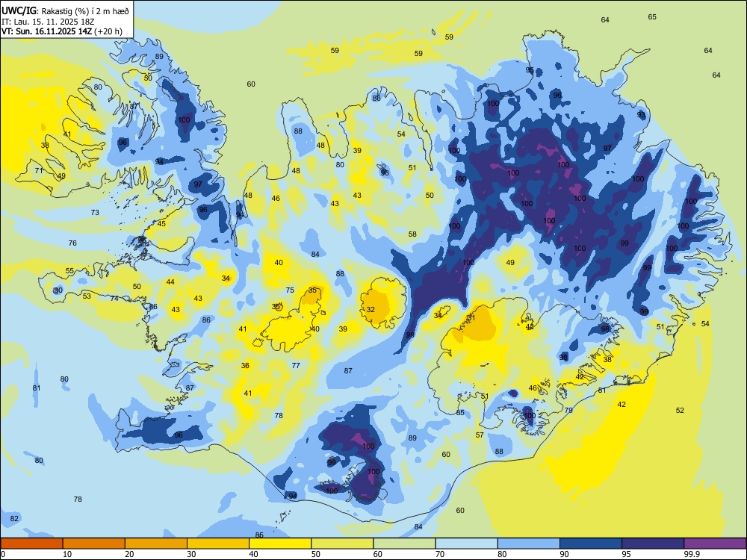
Task: Click the 70–80 pale blue legend swatch
Action: pos(466,544)
